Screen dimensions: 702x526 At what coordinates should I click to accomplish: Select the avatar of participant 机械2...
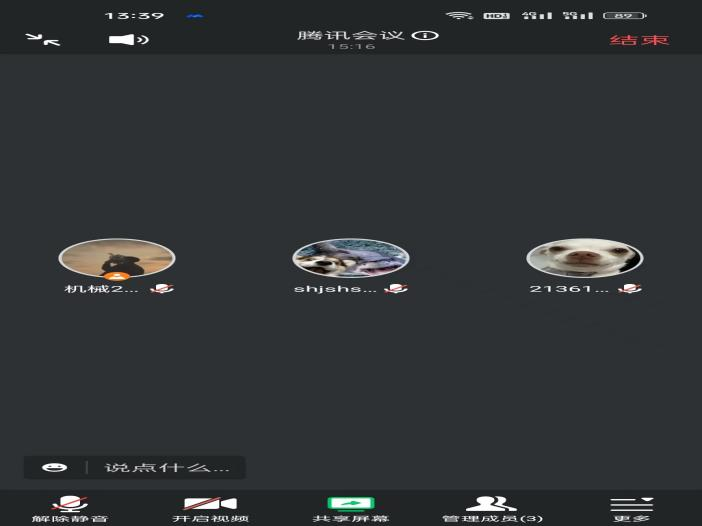coord(117,258)
